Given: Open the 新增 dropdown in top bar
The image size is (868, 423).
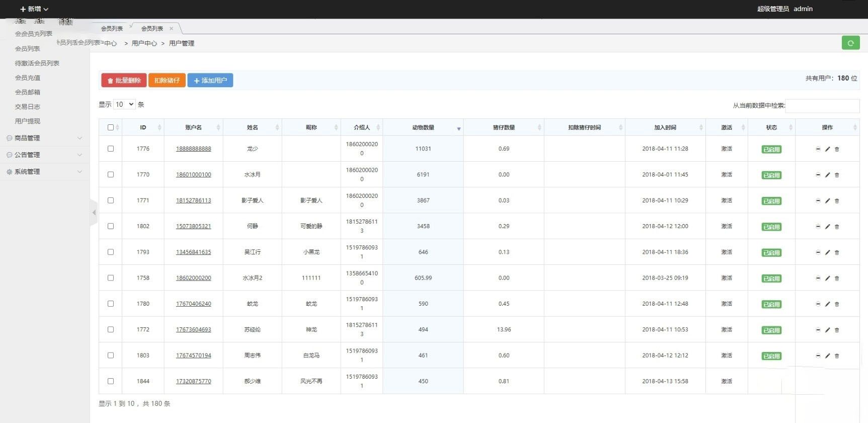Looking at the screenshot, I should point(34,9).
